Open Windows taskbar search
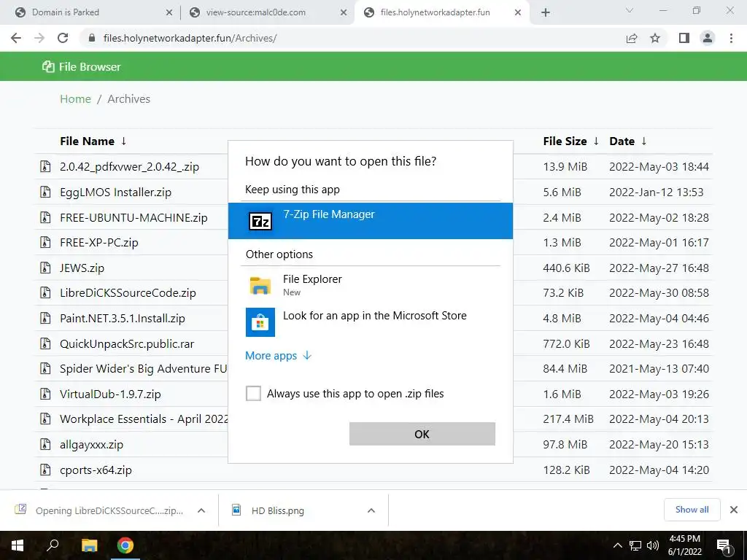This screenshot has width=747, height=560. pyautogui.click(x=53, y=545)
